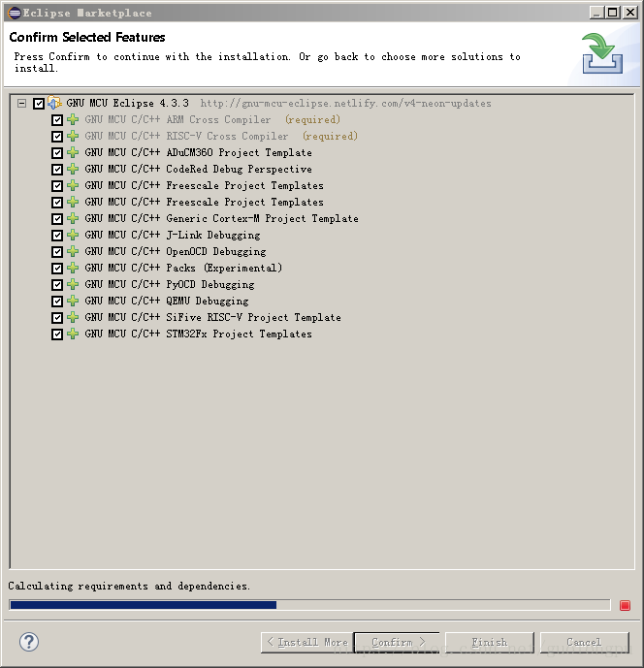The image size is (644, 668).
Task: Uncheck Generic Cortex-M Project Template checkbox
Action: pyautogui.click(x=57, y=219)
